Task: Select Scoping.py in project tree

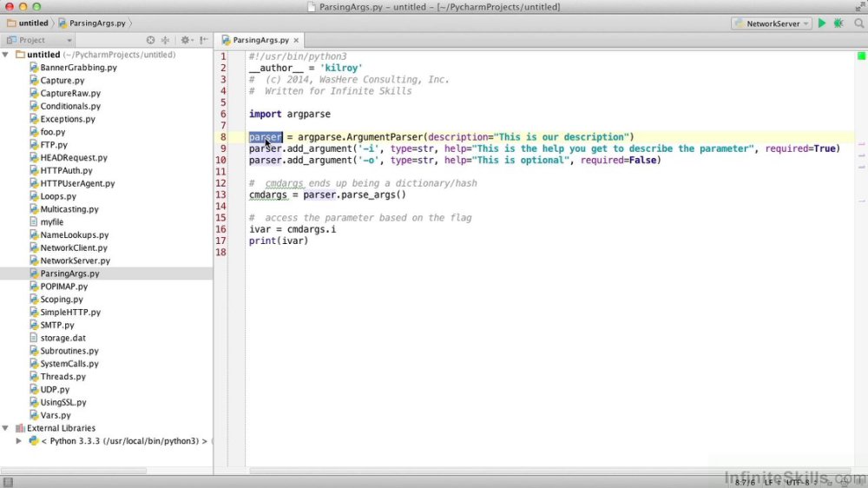Action: (x=62, y=299)
